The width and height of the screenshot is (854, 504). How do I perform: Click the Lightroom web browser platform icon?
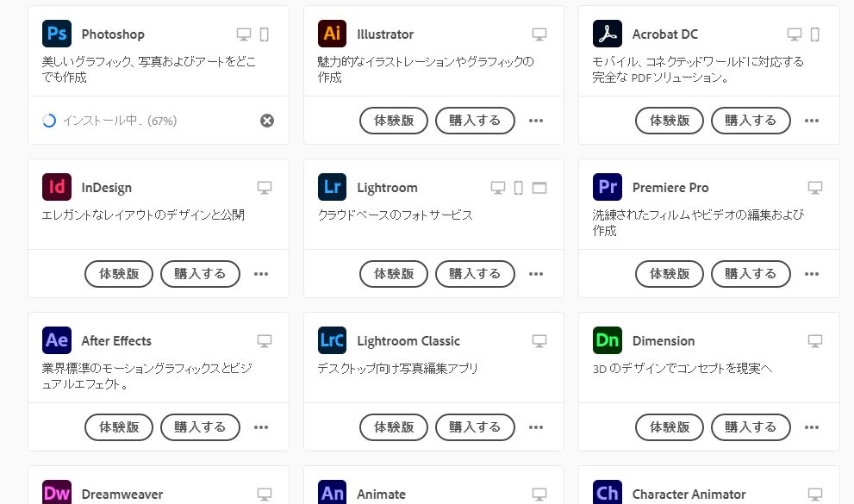click(539, 188)
